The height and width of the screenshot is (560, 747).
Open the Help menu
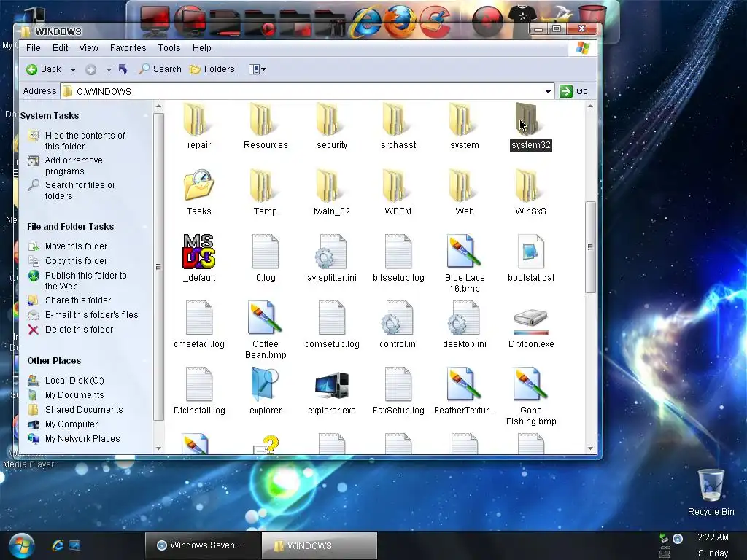tap(201, 48)
